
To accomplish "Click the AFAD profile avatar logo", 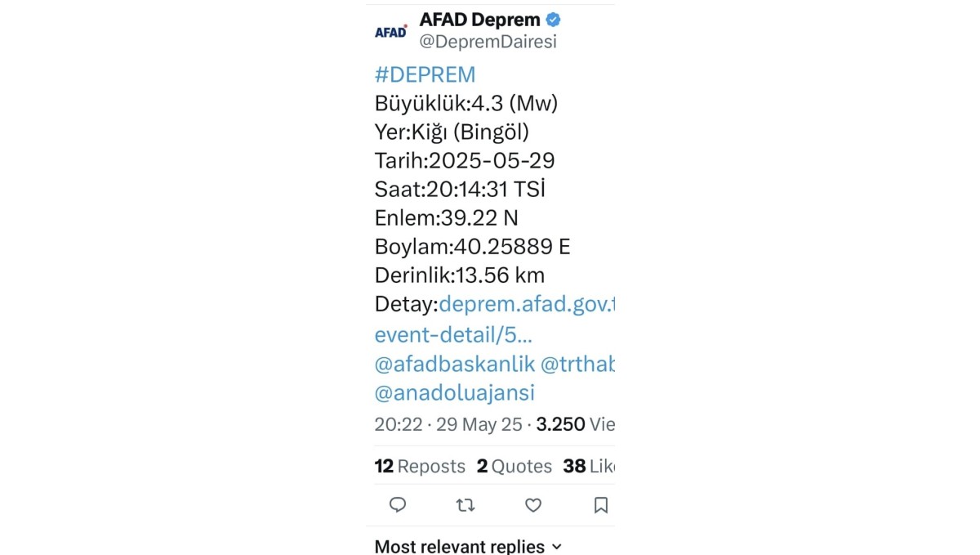I will [x=390, y=32].
